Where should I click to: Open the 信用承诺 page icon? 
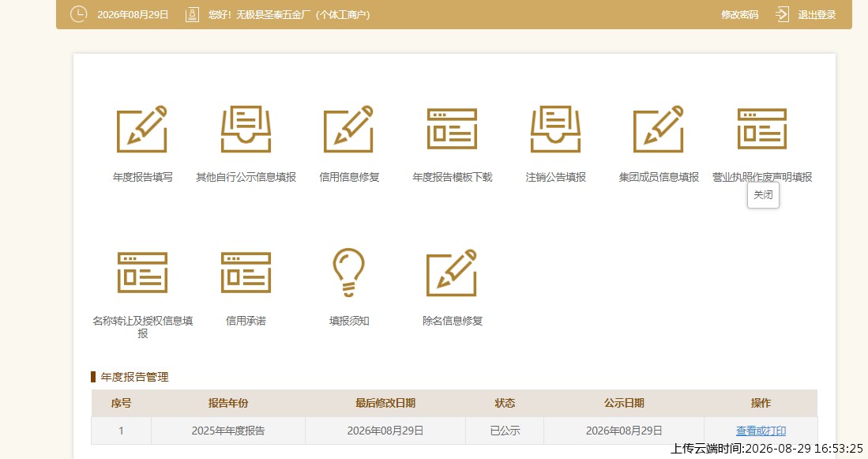coord(246,273)
